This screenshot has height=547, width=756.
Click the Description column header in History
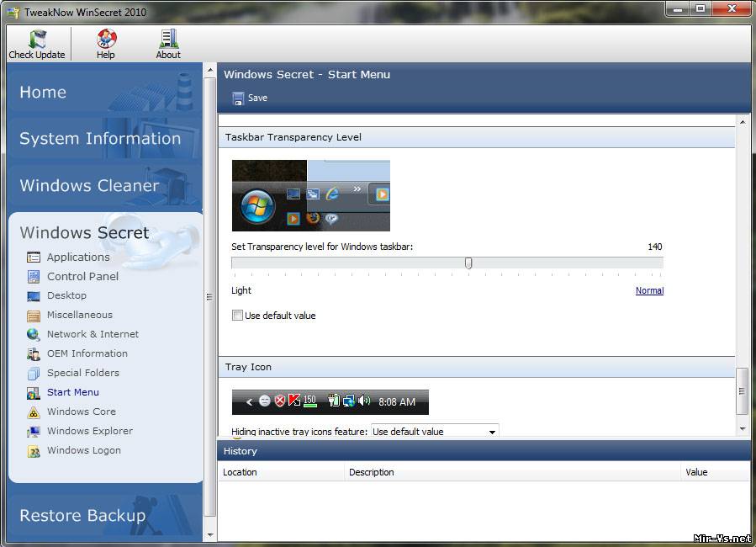coord(372,472)
